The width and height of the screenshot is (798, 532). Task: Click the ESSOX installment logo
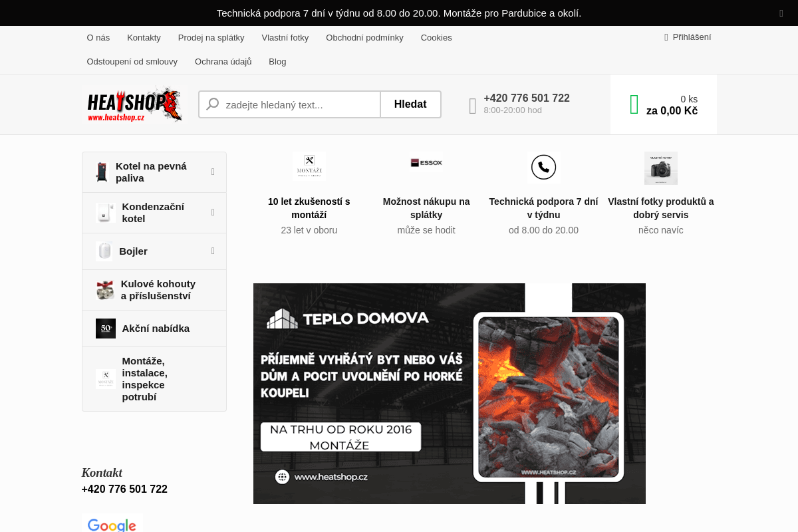coord(426,162)
